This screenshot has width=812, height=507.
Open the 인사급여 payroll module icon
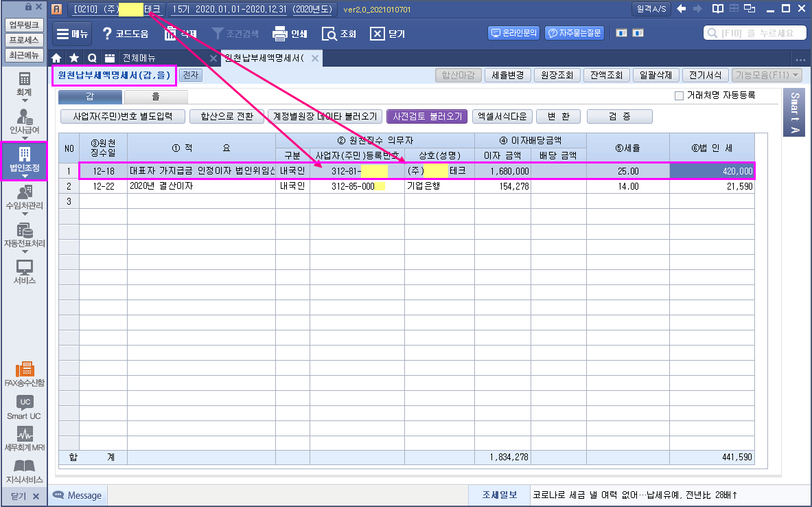(x=24, y=116)
